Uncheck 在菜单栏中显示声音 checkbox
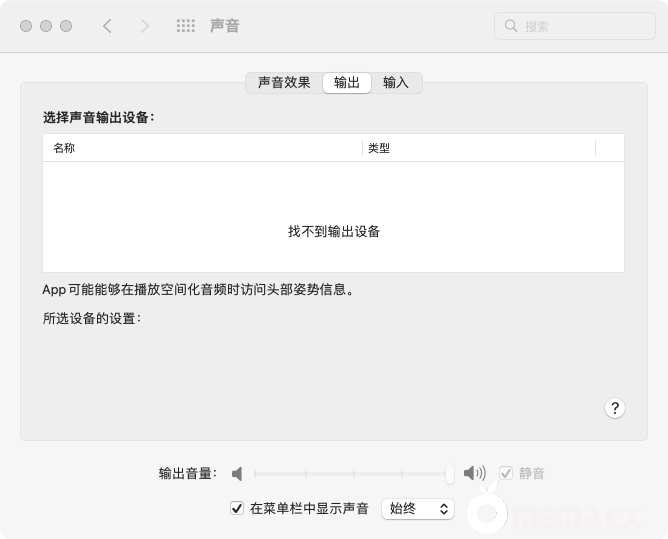Image resolution: width=668 pixels, height=539 pixels. point(237,508)
